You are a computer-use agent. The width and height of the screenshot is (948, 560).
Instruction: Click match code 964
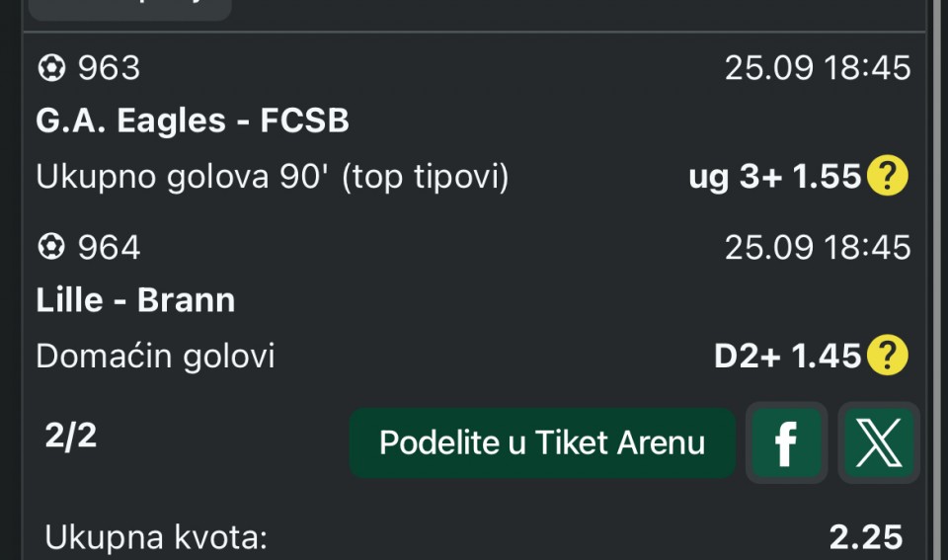pos(109,247)
